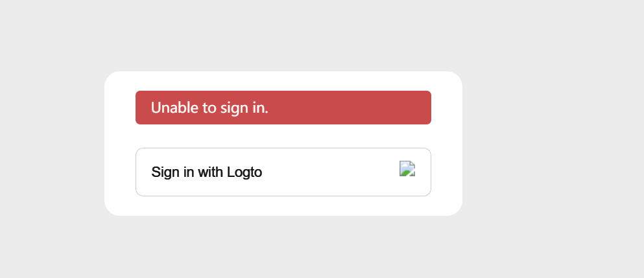This screenshot has height=278, width=644.
Task: Click the picture placeholder beside Logto text
Action: [x=407, y=168]
